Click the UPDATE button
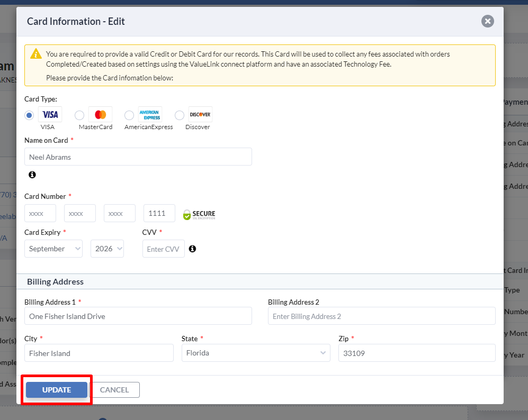 (57, 390)
